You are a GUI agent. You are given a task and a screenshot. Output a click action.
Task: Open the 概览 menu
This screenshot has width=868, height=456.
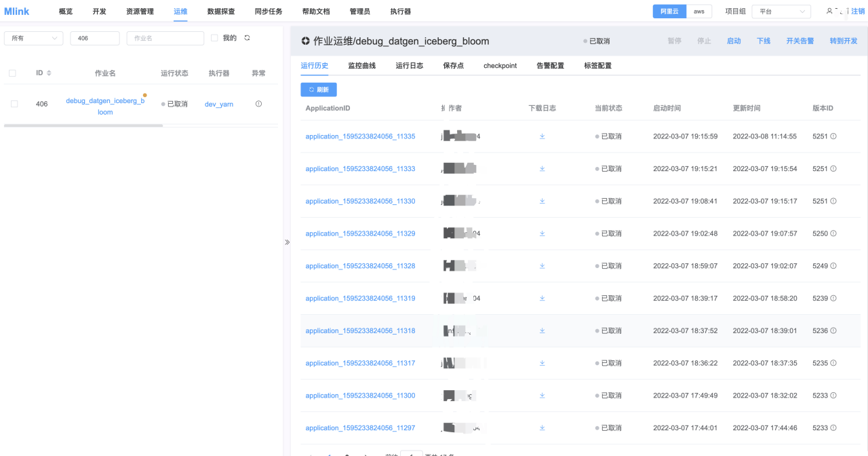(x=66, y=12)
